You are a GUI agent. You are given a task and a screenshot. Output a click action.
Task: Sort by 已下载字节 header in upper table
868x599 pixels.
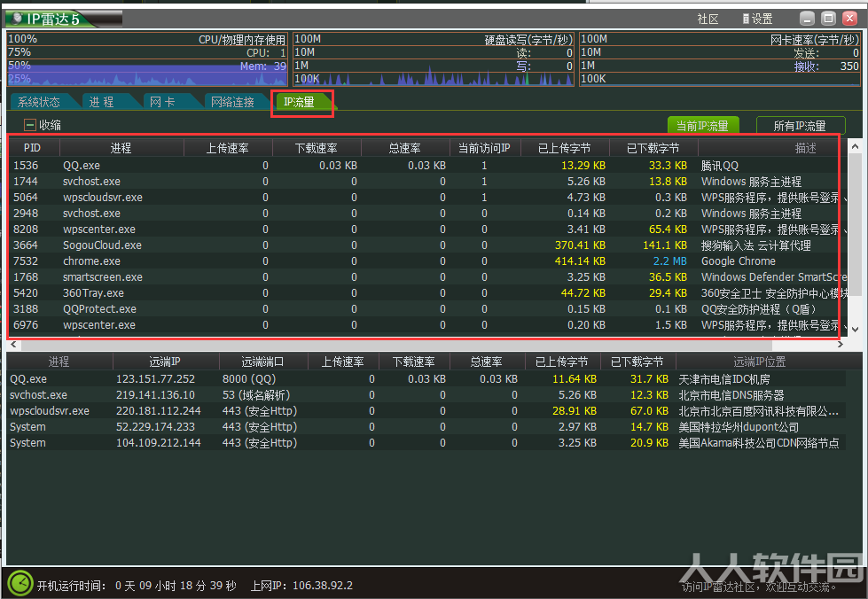[653, 148]
